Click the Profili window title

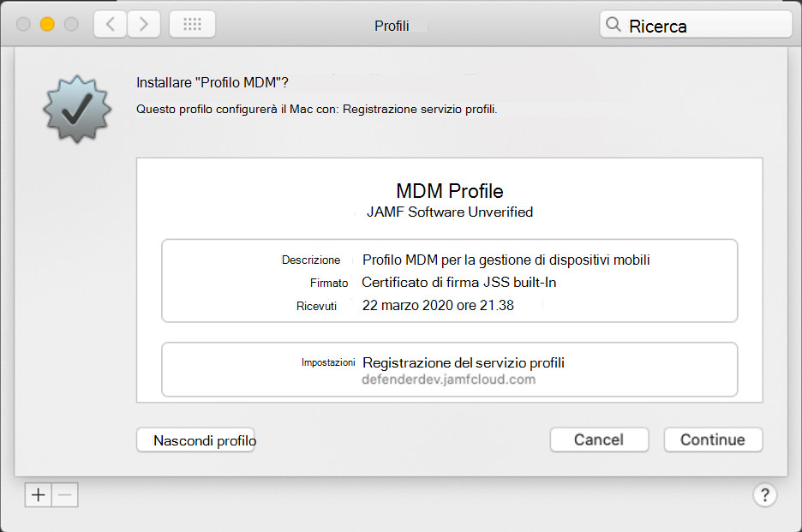coord(392,26)
